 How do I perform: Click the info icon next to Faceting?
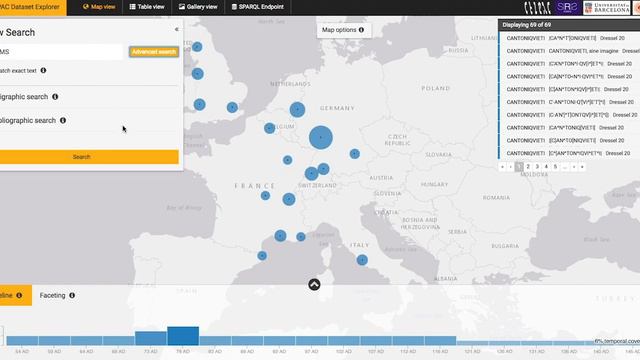72,295
